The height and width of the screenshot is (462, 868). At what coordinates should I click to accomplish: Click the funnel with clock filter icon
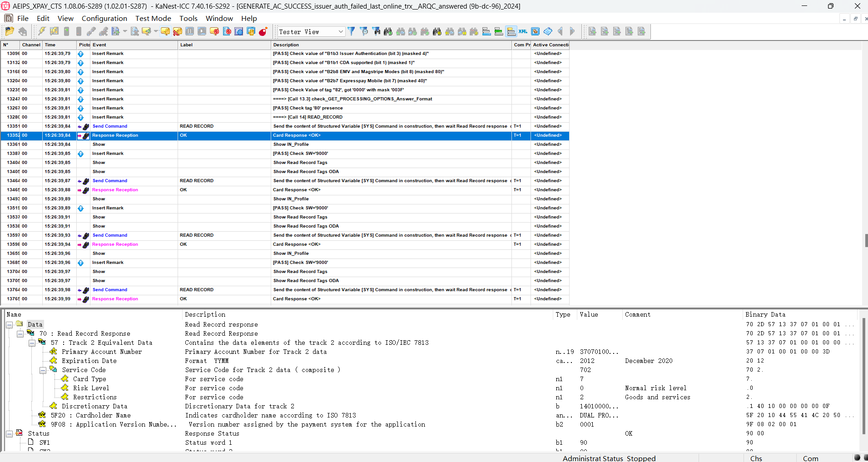click(x=363, y=31)
